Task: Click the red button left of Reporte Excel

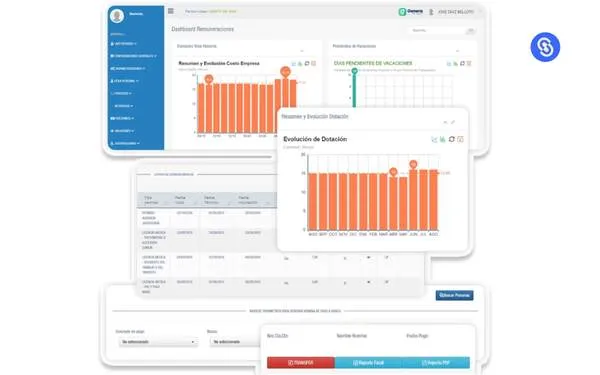Action: click(301, 362)
